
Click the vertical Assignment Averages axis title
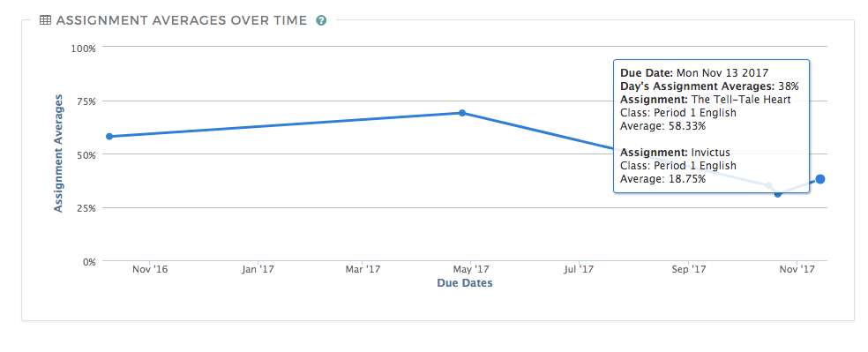58,154
